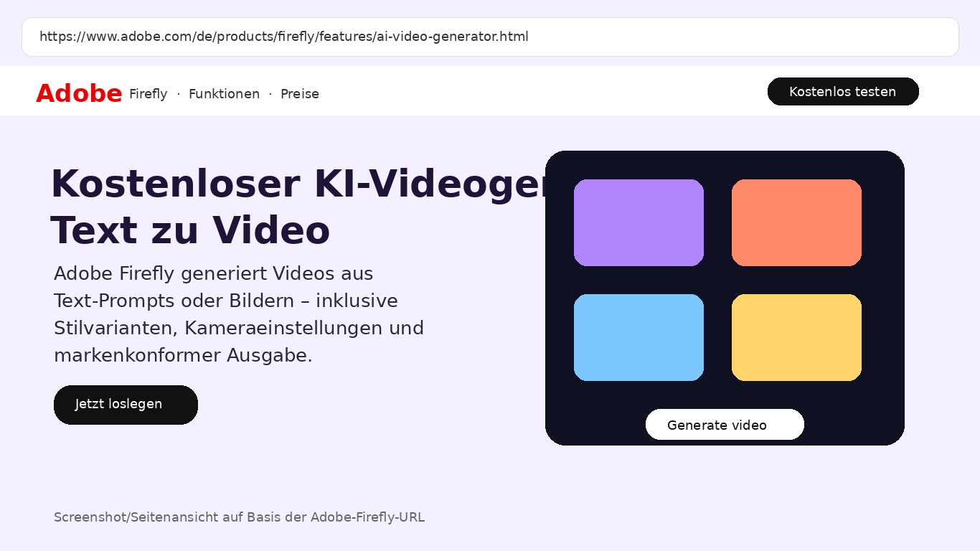Select the yellow video thumbnail
Viewport: 980px width, 551px height.
796,337
